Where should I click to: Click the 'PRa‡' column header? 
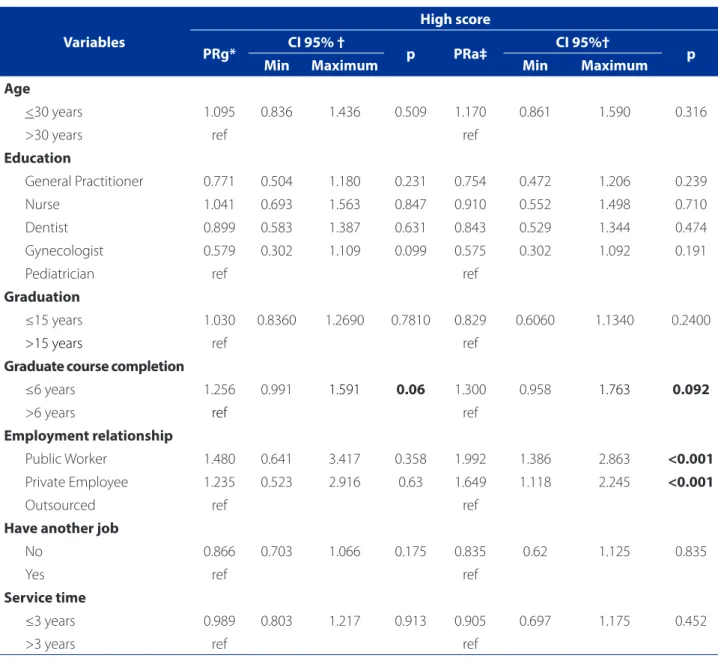click(x=470, y=54)
